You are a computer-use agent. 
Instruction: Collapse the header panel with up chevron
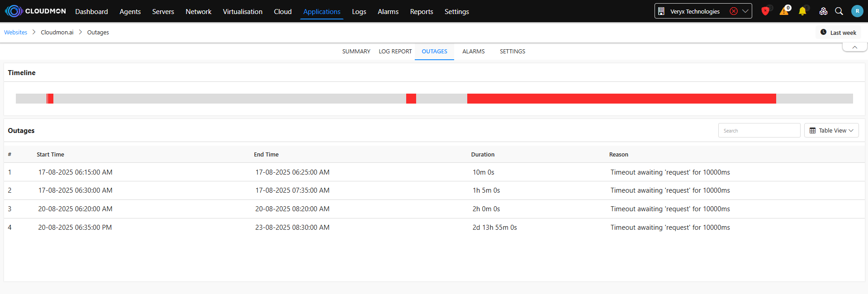pos(854,47)
